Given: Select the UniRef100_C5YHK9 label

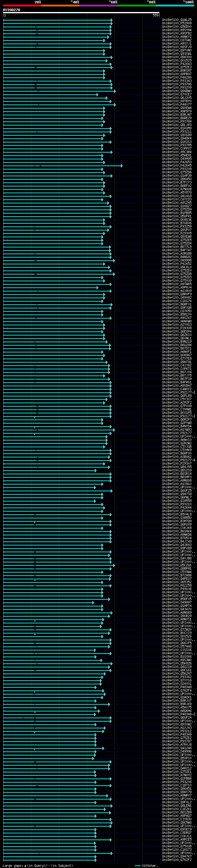Looking at the screenshot, I should (x=177, y=450).
